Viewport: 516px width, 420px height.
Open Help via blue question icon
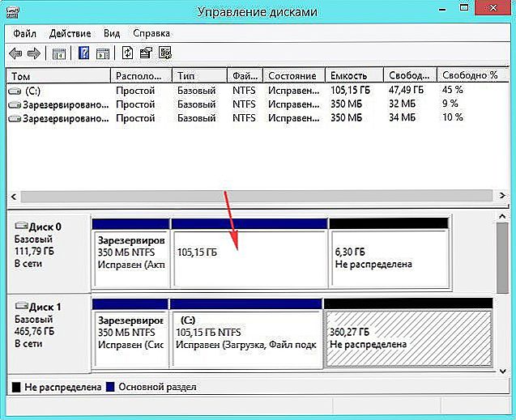84,53
